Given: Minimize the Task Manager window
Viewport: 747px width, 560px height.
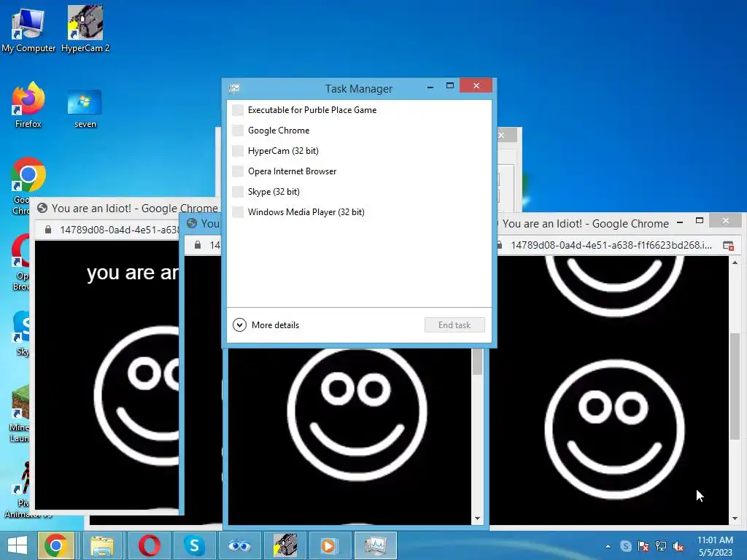Looking at the screenshot, I should coord(430,87).
